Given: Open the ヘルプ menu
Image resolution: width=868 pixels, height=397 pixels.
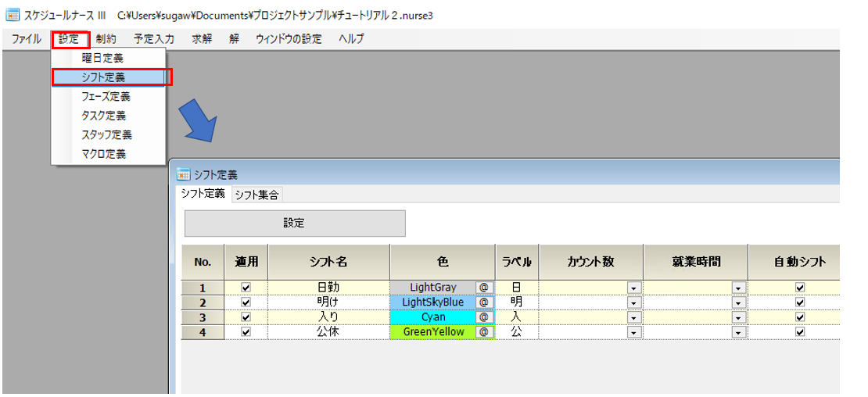Looking at the screenshot, I should coord(351,39).
